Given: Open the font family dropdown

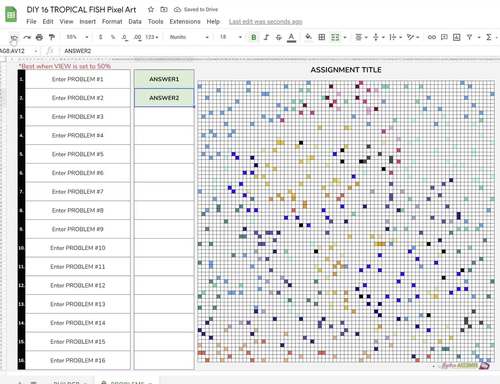Looking at the screenshot, I should [189, 37].
